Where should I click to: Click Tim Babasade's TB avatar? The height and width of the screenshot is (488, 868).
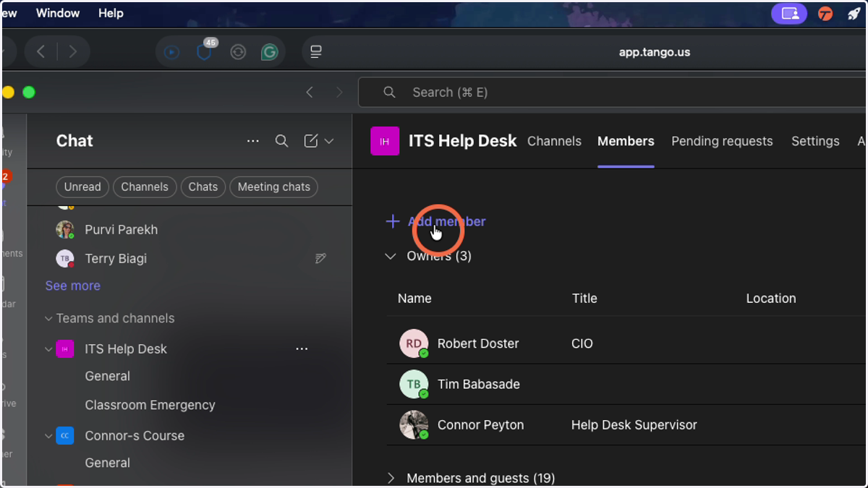414,384
